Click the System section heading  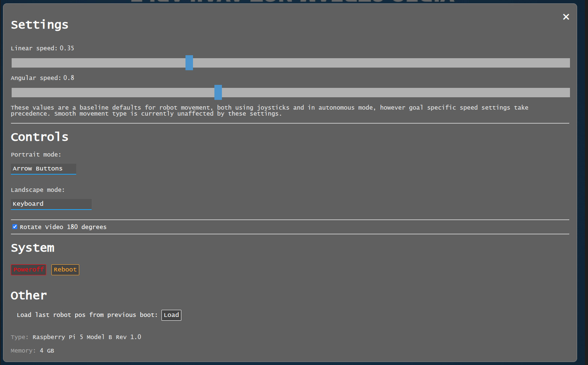33,248
